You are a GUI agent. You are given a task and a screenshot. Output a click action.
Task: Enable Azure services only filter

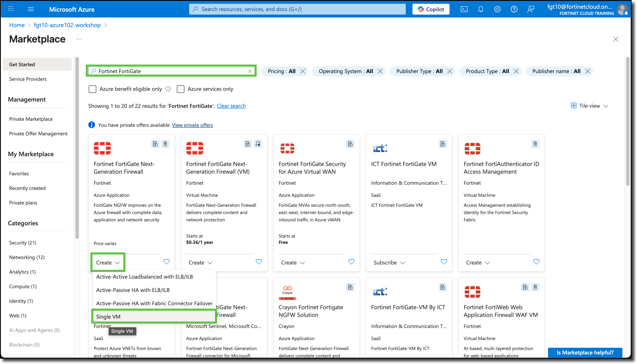[181, 89]
